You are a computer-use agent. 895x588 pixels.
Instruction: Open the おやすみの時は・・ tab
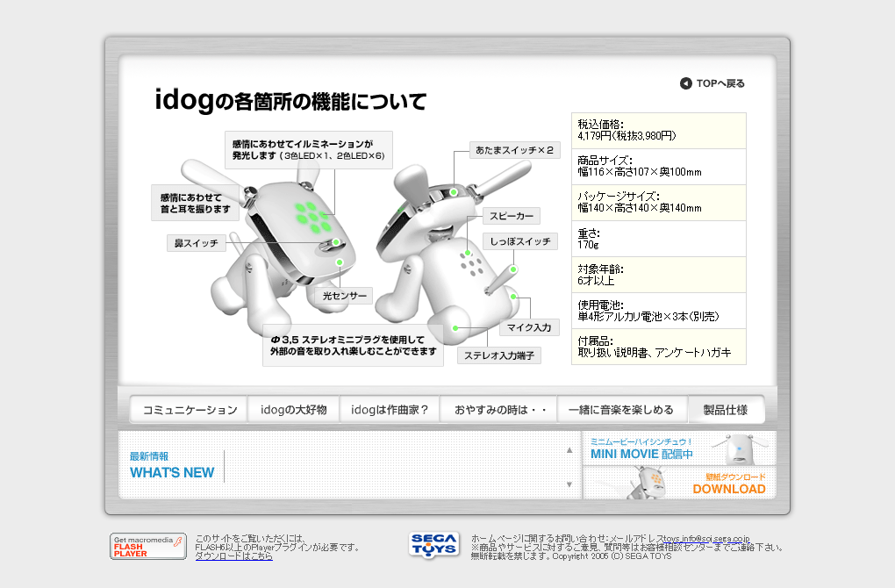498,410
